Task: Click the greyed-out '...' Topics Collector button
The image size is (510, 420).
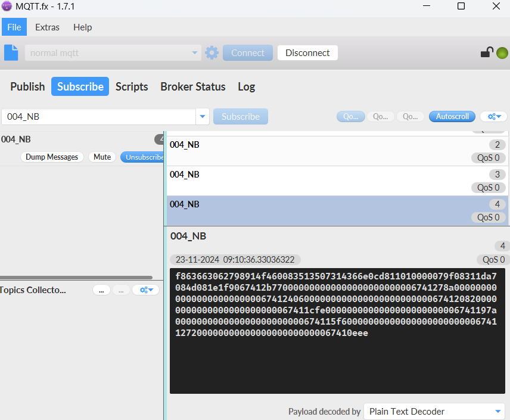Action: click(121, 290)
